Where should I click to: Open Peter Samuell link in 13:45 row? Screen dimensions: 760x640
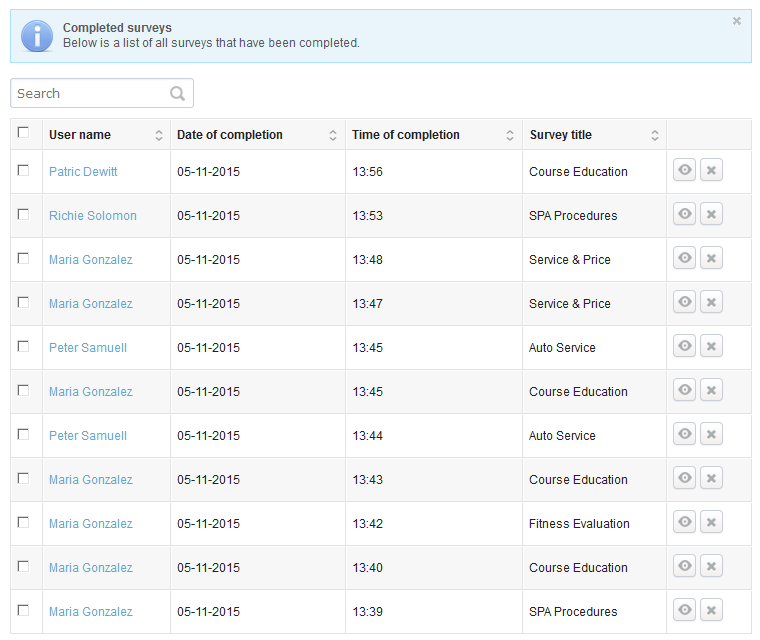pyautogui.click(x=88, y=348)
